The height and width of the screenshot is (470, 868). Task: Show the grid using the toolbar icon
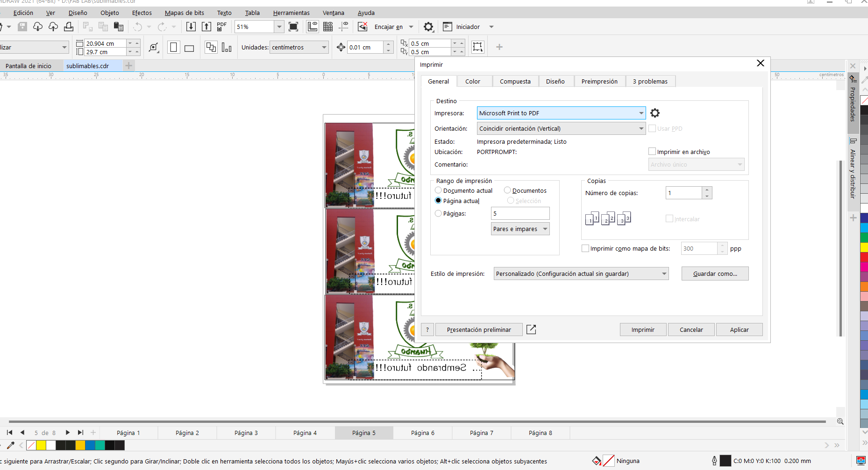[328, 27]
